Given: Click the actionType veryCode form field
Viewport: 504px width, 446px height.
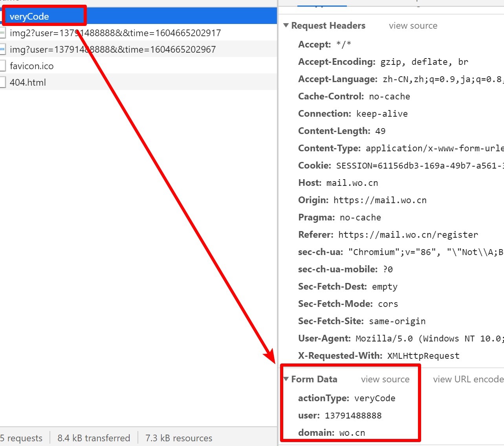Looking at the screenshot, I should tap(346, 398).
